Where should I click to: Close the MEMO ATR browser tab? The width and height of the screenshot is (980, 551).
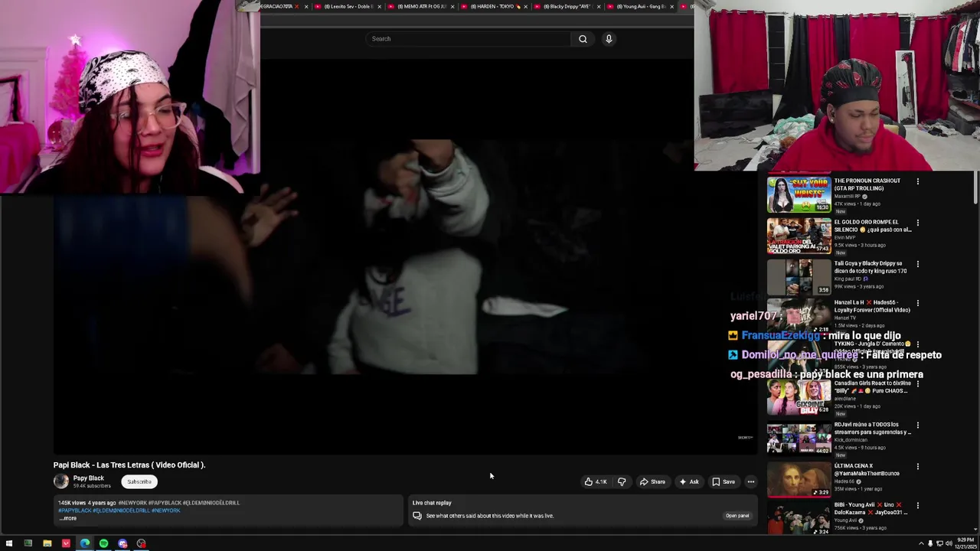452,7
